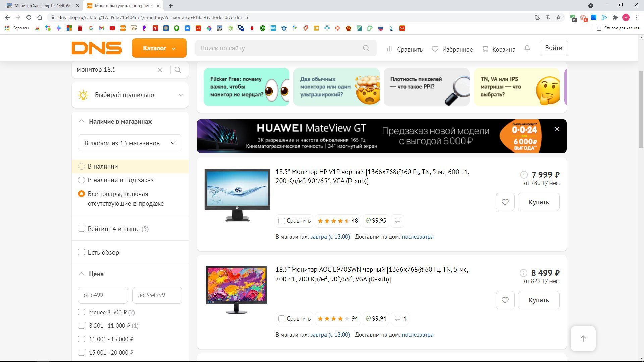Open the HP V19 comments icon

(397, 221)
